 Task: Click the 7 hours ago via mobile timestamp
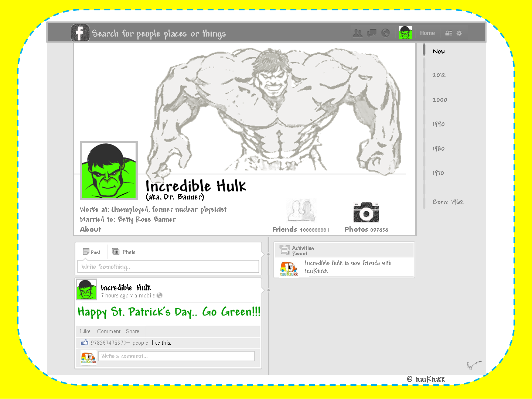pos(128,296)
